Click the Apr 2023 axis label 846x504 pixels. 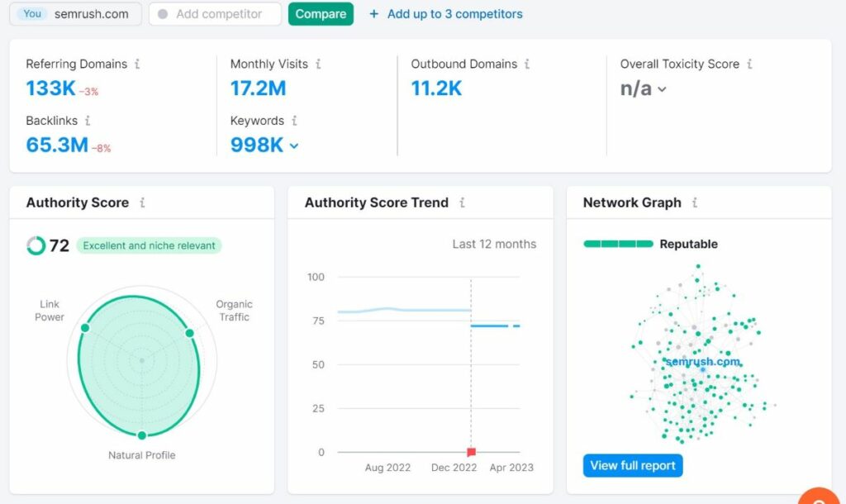tap(511, 468)
